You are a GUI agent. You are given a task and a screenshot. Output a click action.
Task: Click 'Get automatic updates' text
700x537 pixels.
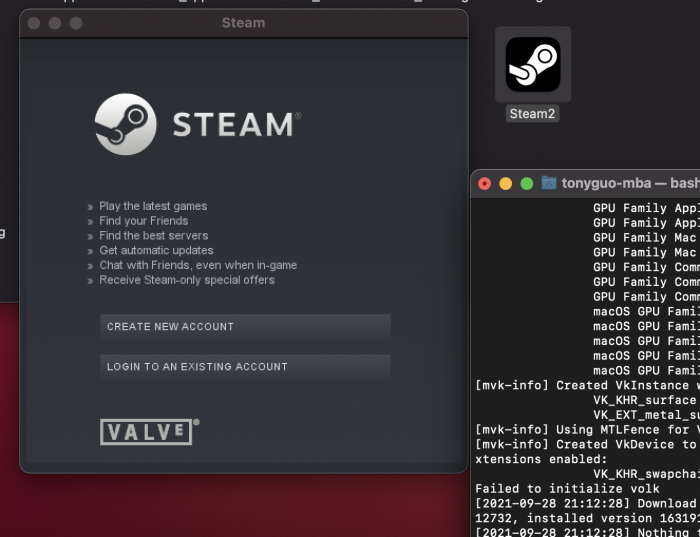point(156,250)
